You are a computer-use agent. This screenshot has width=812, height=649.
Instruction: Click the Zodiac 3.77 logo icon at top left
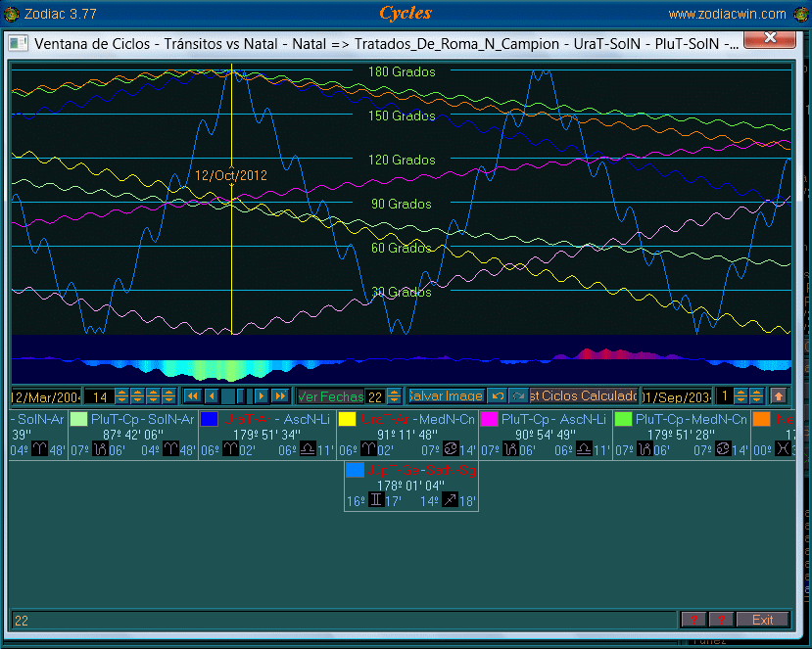[x=11, y=14]
